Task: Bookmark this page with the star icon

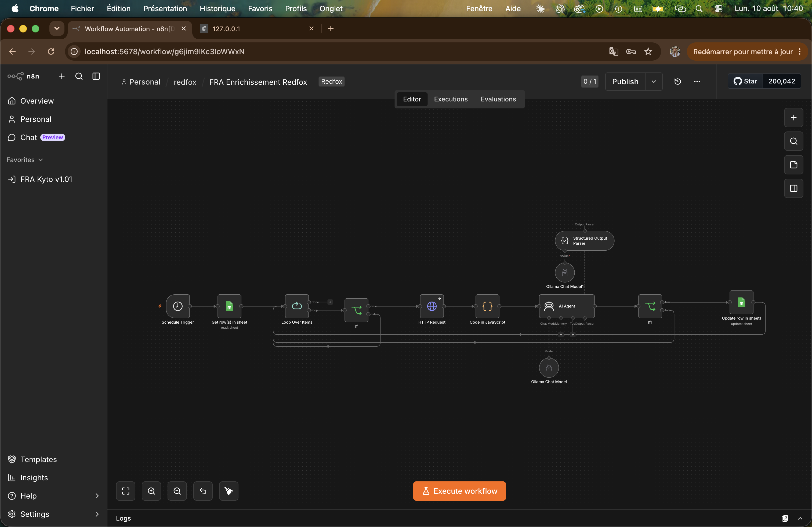Action: pos(648,52)
